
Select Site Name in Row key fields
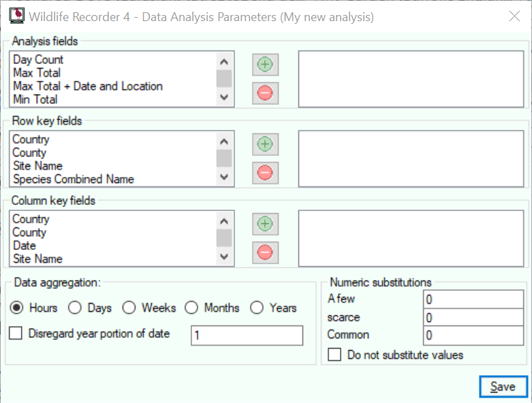point(114,165)
